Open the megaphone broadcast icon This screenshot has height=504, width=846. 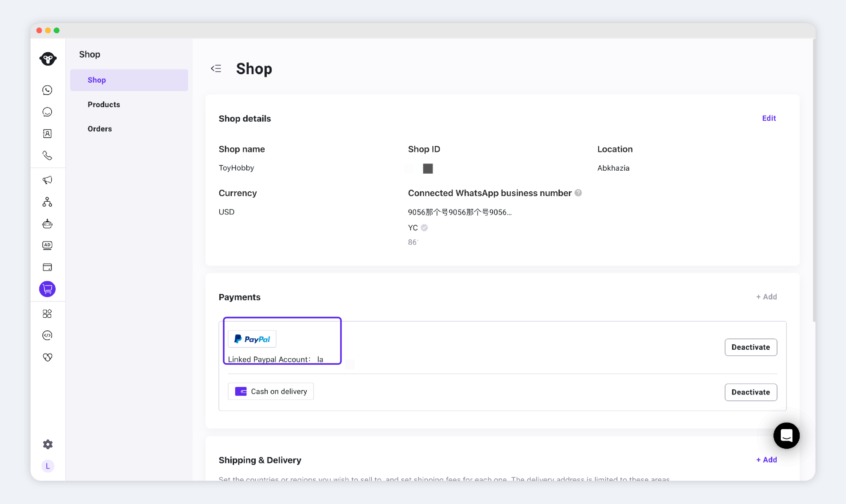[47, 180]
